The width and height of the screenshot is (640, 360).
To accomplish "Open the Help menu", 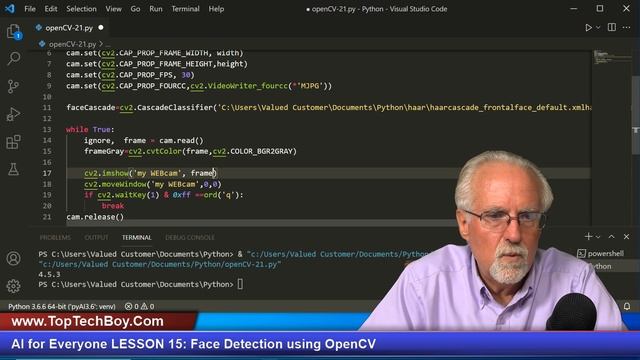I will 216,9.
